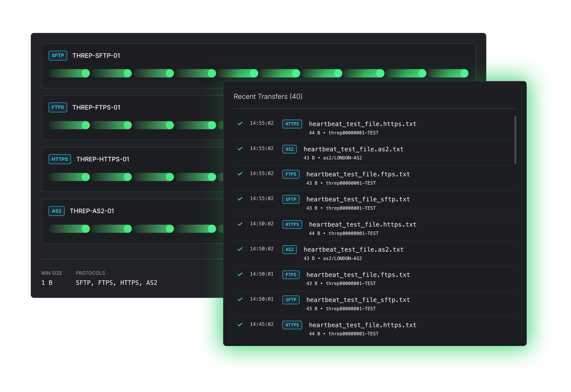This screenshot has height=392, width=571.
Task: Open the THREP-AS2-01 endpoint title
Action: [x=92, y=211]
